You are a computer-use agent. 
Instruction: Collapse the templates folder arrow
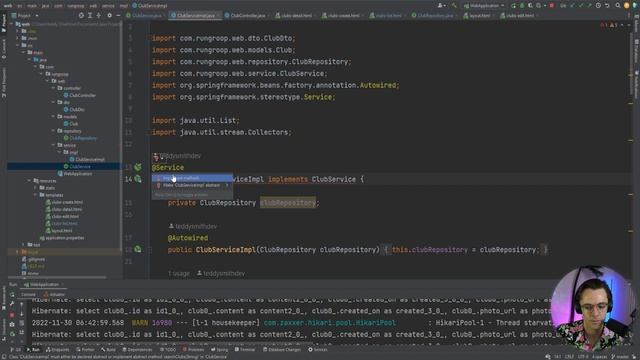[x=36, y=195]
